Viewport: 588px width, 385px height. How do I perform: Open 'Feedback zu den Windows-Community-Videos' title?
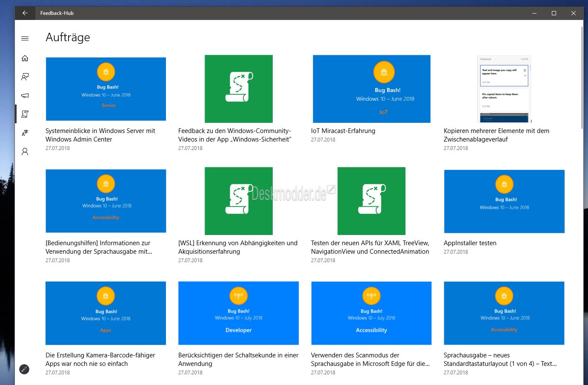[x=235, y=135]
